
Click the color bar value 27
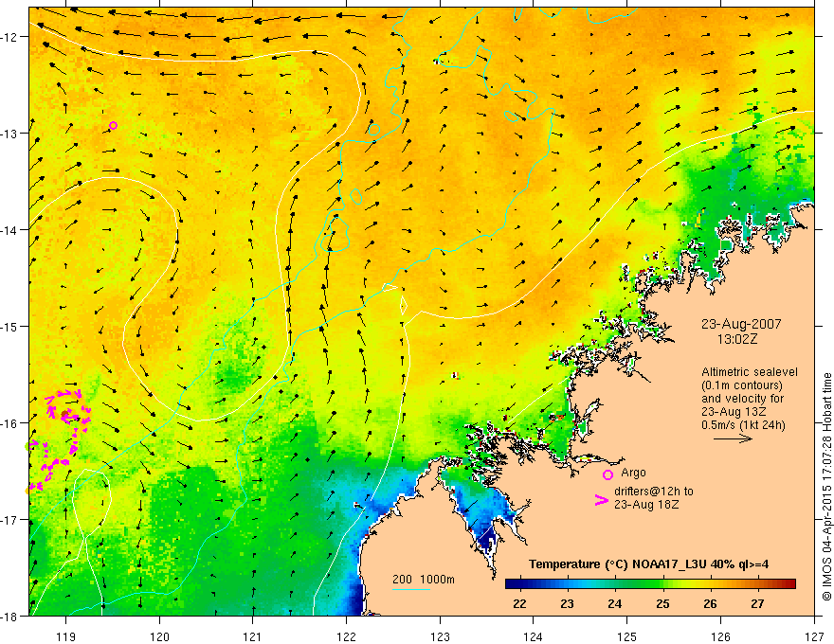[757, 603]
